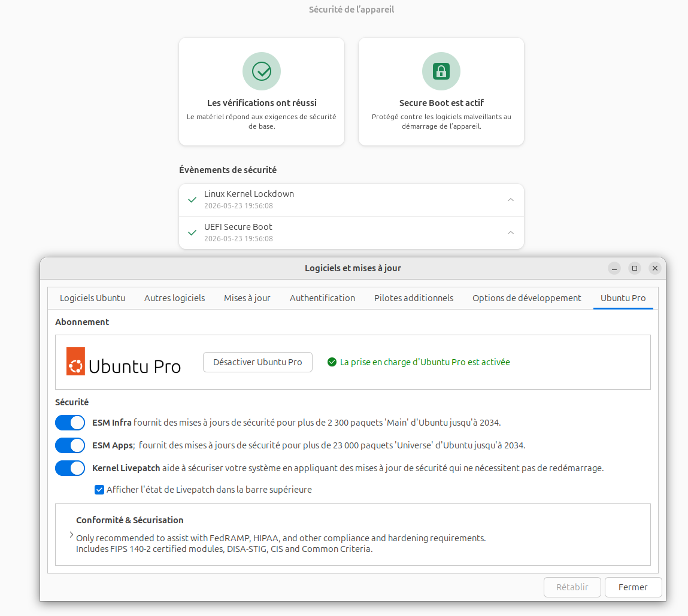Screen dimensions: 688x616
Task: Click the Évènements de sécurité heading
Action: click(x=228, y=170)
